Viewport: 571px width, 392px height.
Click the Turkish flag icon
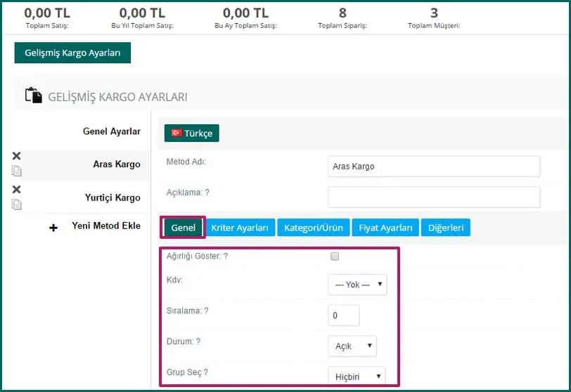177,133
